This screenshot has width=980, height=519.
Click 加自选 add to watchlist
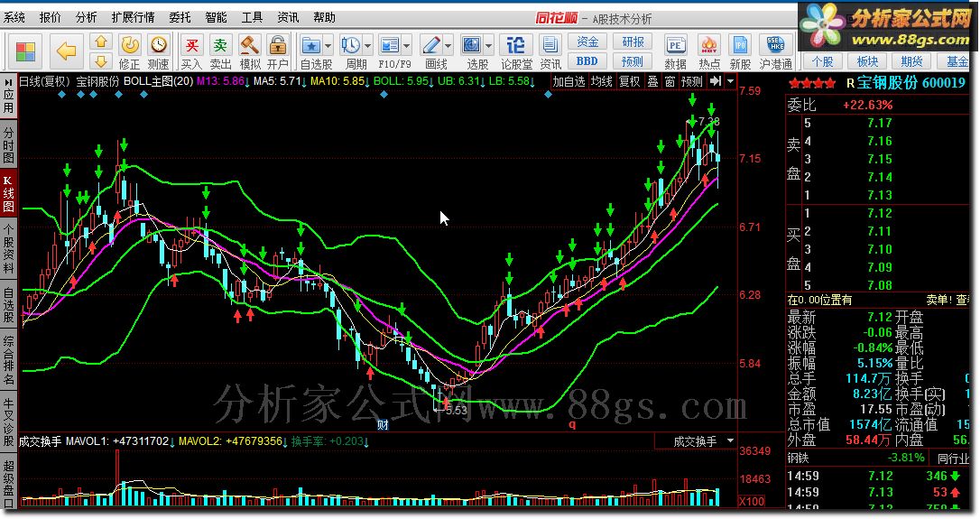click(x=569, y=81)
